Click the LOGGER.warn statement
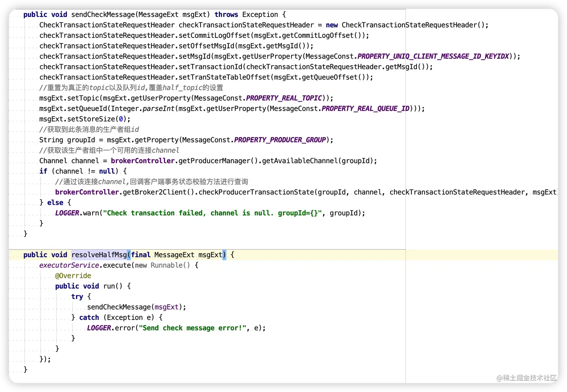 tap(210, 213)
